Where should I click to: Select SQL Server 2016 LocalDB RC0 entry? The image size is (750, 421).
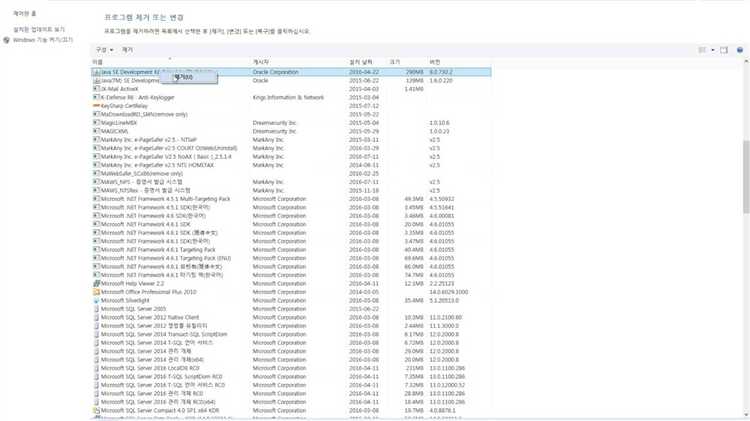coord(291,368)
